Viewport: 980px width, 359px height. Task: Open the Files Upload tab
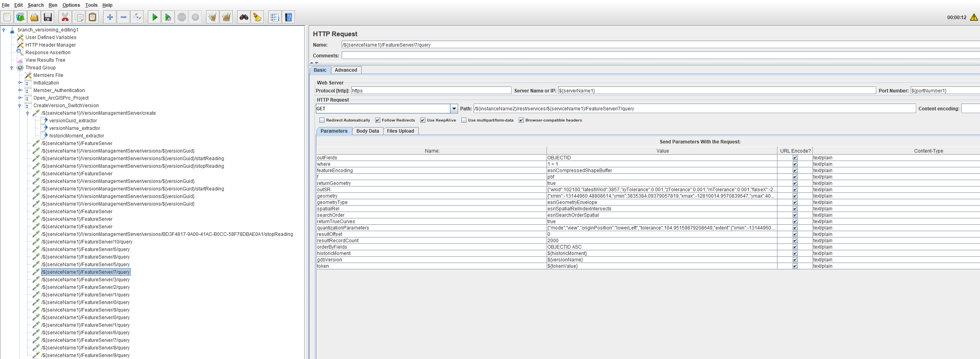(x=400, y=131)
